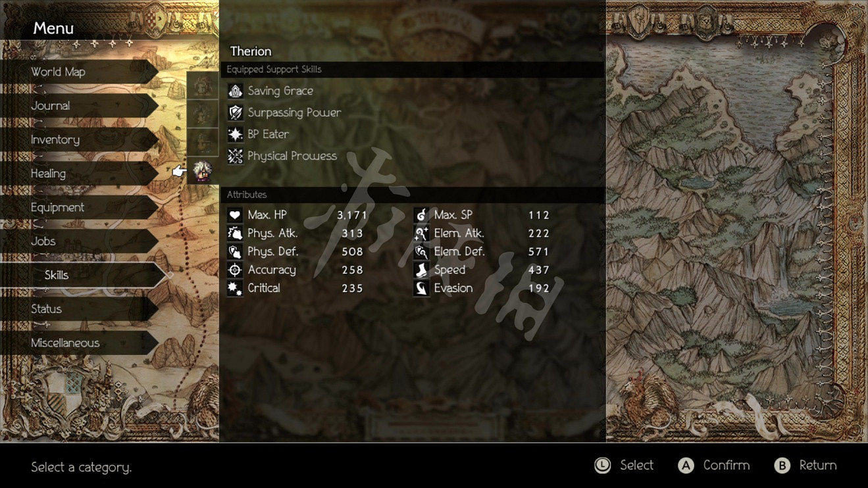Click the Max. SP attribute icon
Image resolution: width=868 pixels, height=488 pixels.
coord(421,215)
